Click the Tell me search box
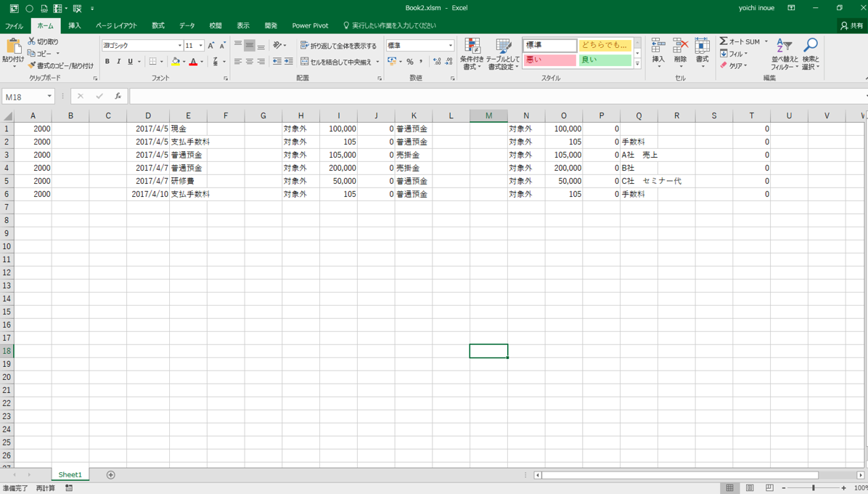This screenshot has height=494, width=868. coord(390,25)
